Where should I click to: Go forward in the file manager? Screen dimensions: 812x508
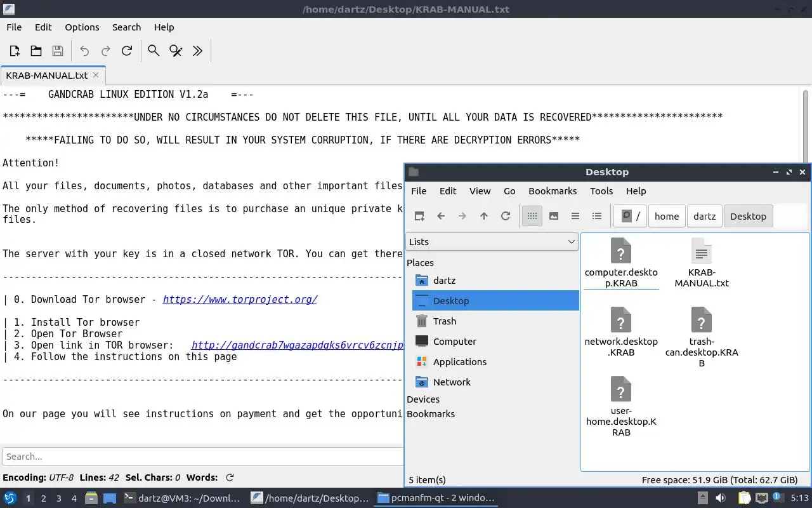(462, 216)
